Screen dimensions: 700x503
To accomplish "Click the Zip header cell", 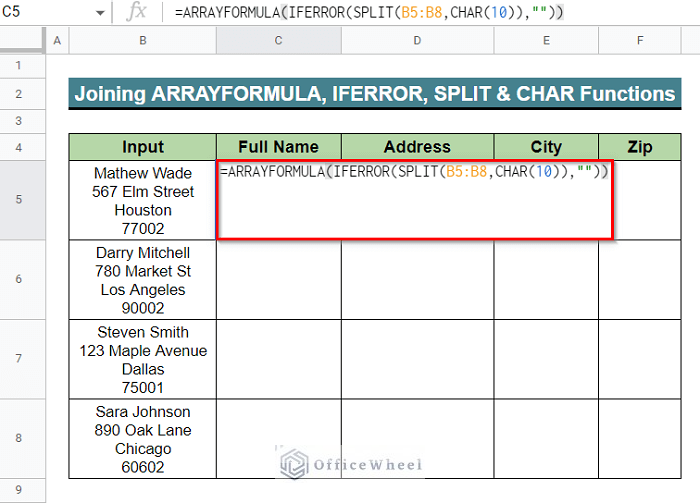I will [x=640, y=147].
